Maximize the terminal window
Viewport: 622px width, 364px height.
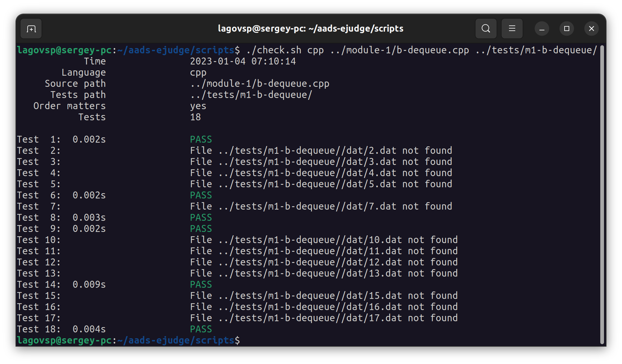(x=566, y=29)
